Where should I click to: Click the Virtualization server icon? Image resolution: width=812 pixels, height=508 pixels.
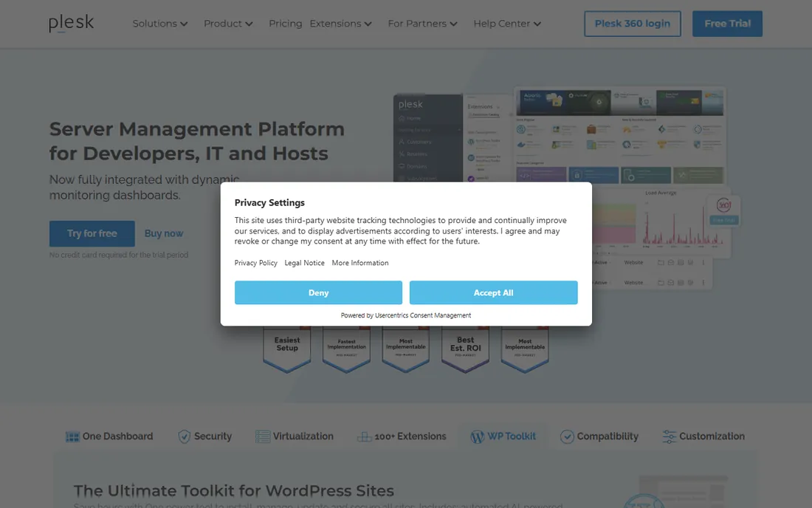pos(263,436)
